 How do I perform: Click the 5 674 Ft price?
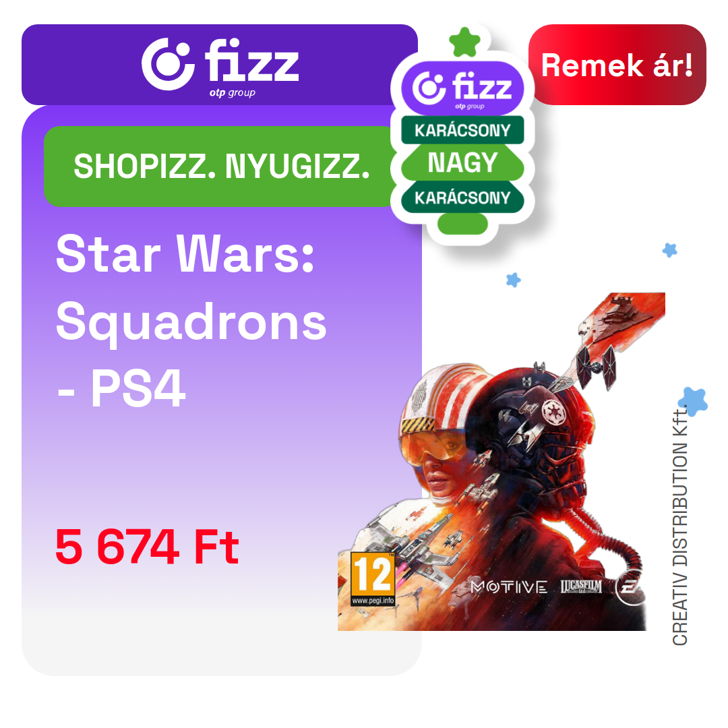[147, 547]
